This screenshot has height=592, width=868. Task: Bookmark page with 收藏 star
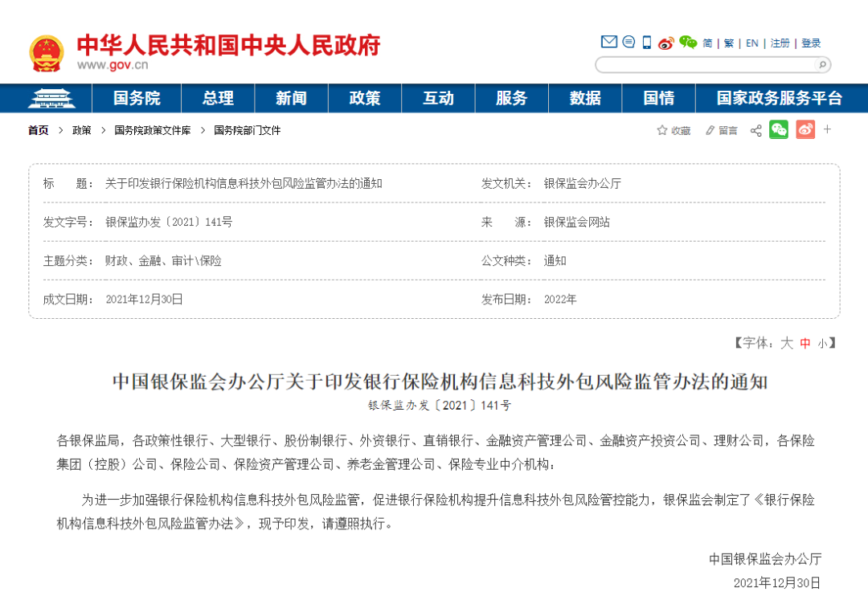point(674,130)
